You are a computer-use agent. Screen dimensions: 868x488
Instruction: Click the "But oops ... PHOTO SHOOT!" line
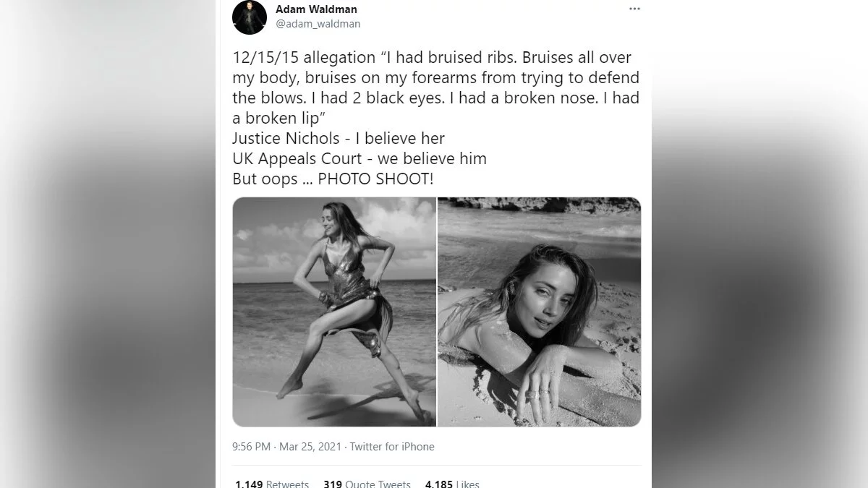[333, 179]
